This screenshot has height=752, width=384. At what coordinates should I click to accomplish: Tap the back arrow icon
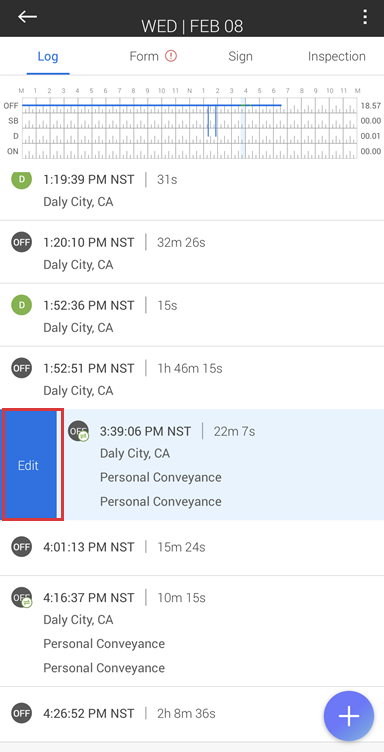27,16
